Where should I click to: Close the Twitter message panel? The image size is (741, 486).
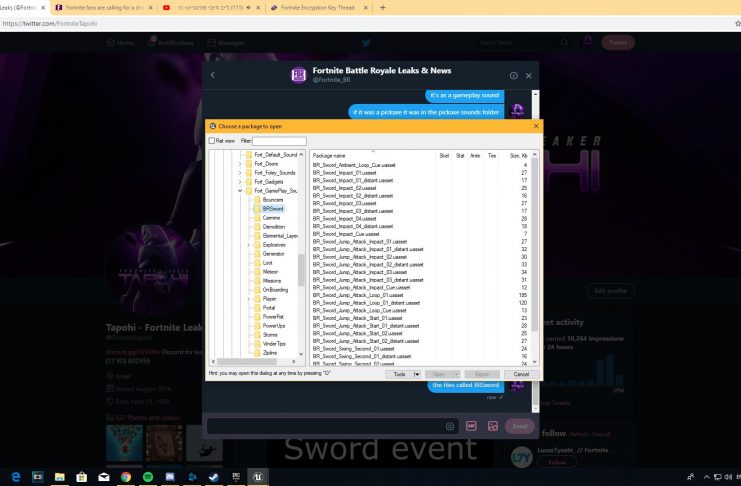pos(529,76)
